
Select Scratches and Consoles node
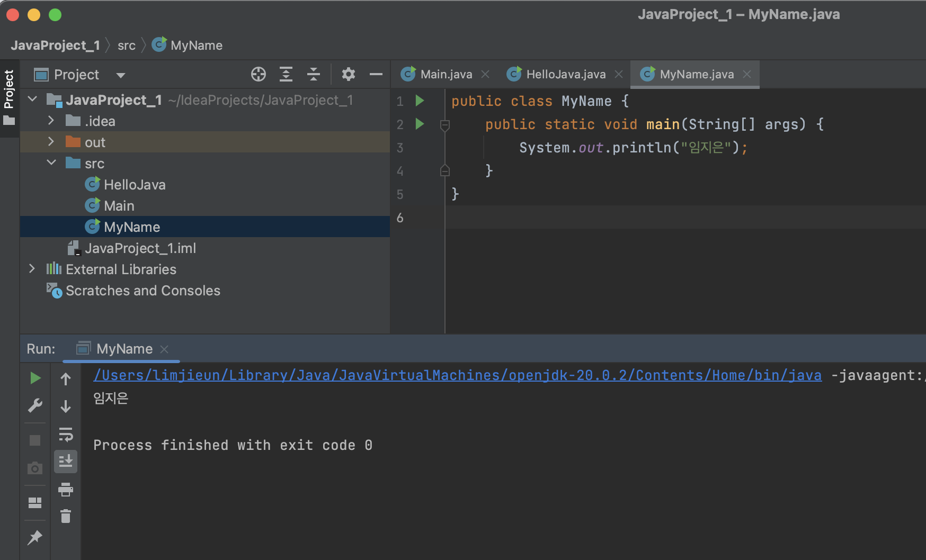pyautogui.click(x=143, y=291)
